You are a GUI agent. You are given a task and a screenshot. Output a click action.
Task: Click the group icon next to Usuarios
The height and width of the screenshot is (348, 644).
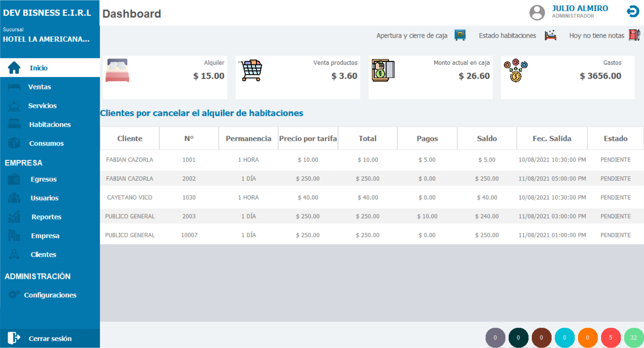pos(14,198)
